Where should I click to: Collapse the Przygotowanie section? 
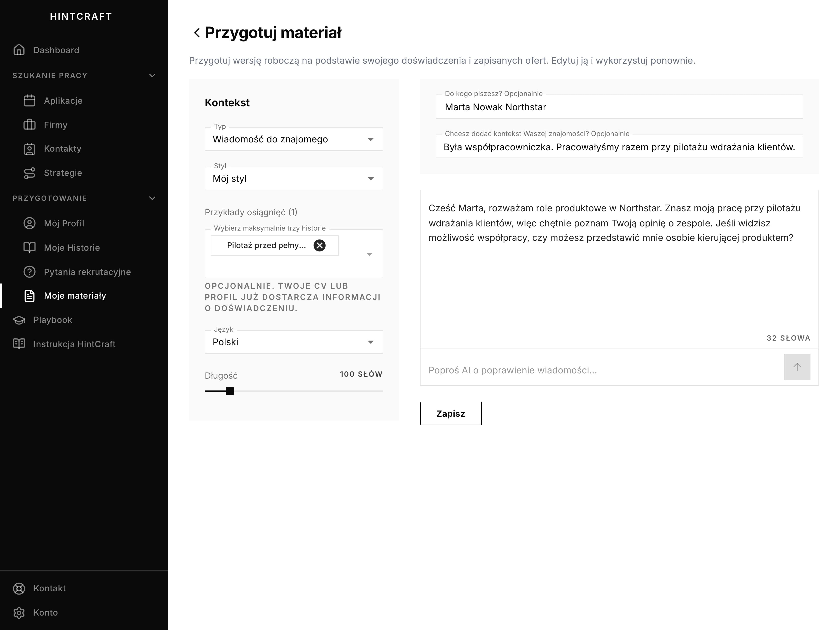click(152, 198)
